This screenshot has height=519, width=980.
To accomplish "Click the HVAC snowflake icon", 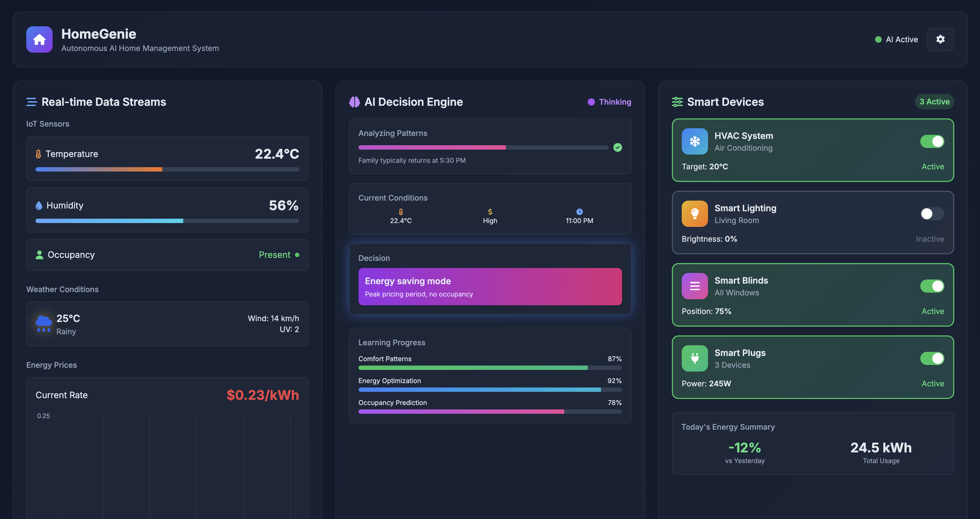I will pyautogui.click(x=694, y=142).
